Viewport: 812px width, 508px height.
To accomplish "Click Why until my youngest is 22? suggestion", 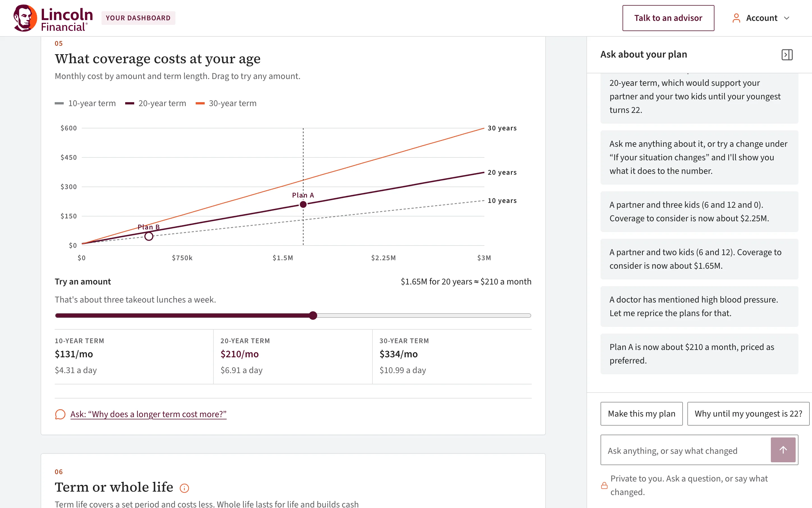I will pos(748,413).
